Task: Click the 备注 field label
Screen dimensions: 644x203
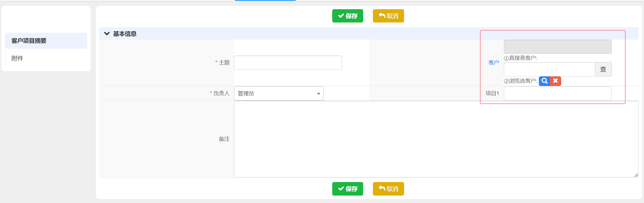Action: tap(224, 139)
